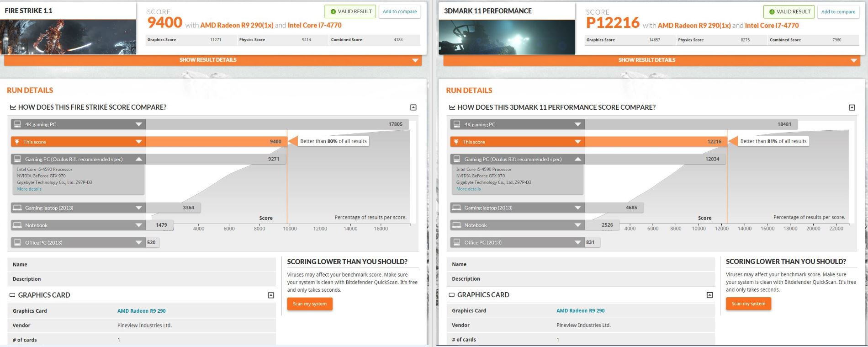Click Physics Score value 8275 in 3DMark 11 window
The width and height of the screenshot is (868, 347).
745,40
